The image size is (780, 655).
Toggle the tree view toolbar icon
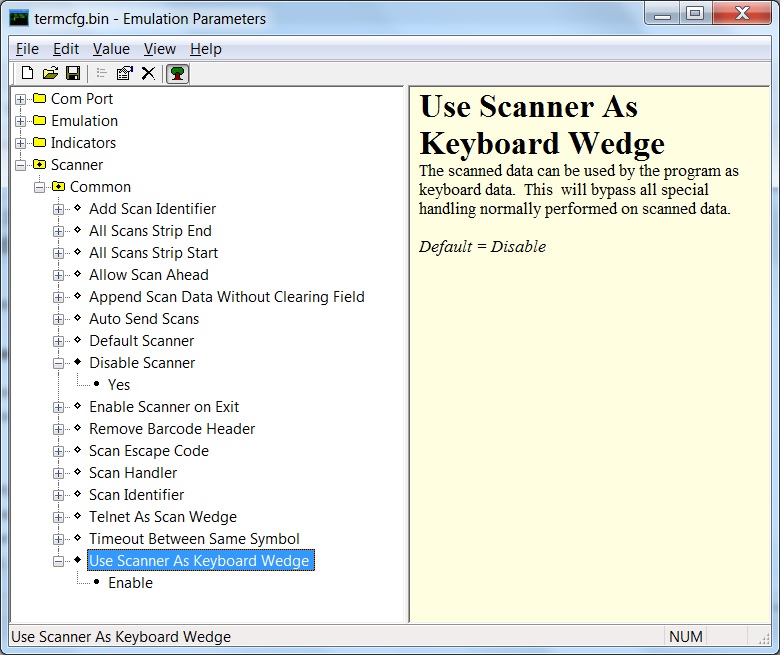coord(177,73)
